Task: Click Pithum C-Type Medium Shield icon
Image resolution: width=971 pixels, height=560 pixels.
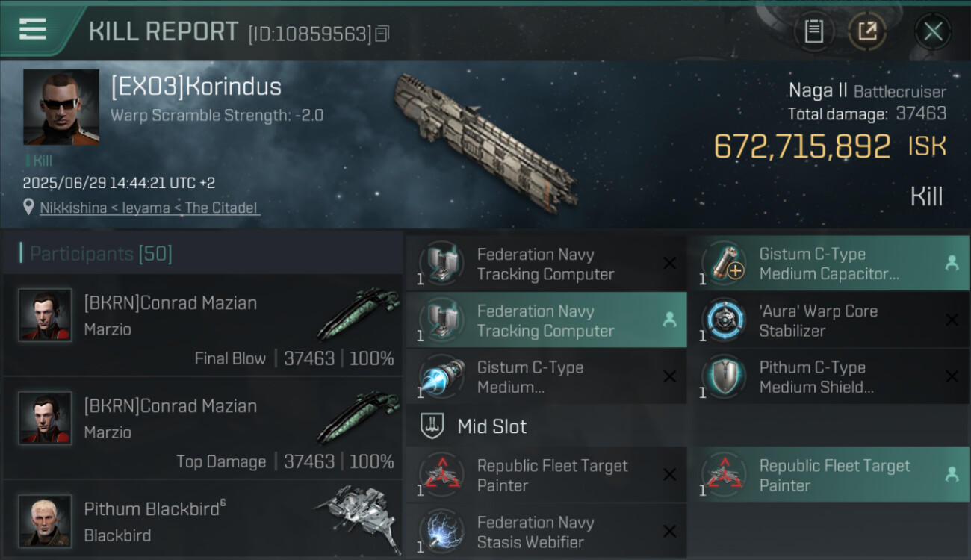Action: [723, 377]
